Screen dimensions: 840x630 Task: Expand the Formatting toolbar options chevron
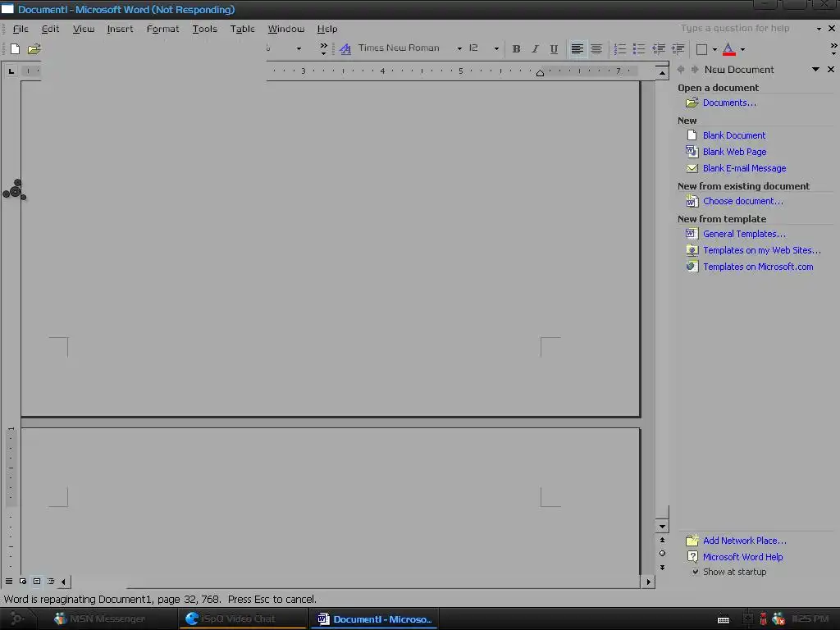coord(833,48)
